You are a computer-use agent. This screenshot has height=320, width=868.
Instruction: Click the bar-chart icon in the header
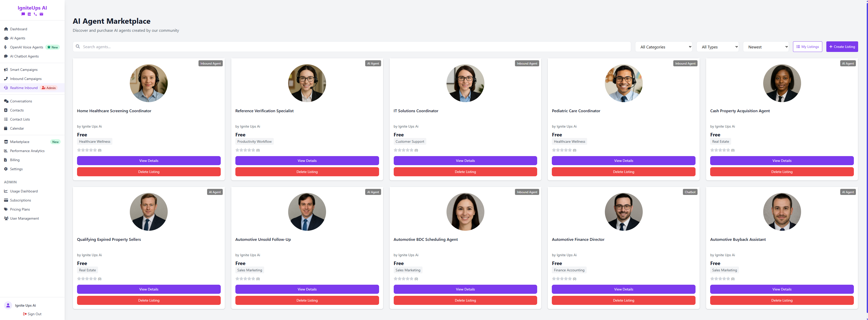point(29,14)
